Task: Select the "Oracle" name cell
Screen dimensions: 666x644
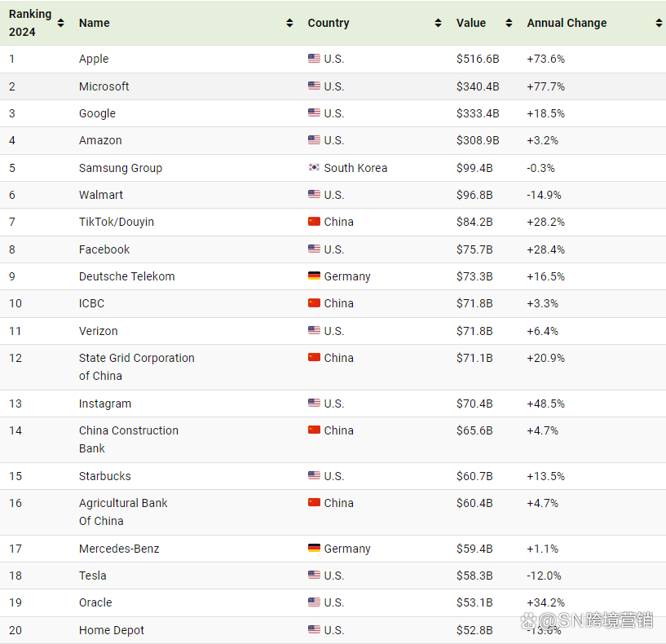Action: tap(95, 602)
